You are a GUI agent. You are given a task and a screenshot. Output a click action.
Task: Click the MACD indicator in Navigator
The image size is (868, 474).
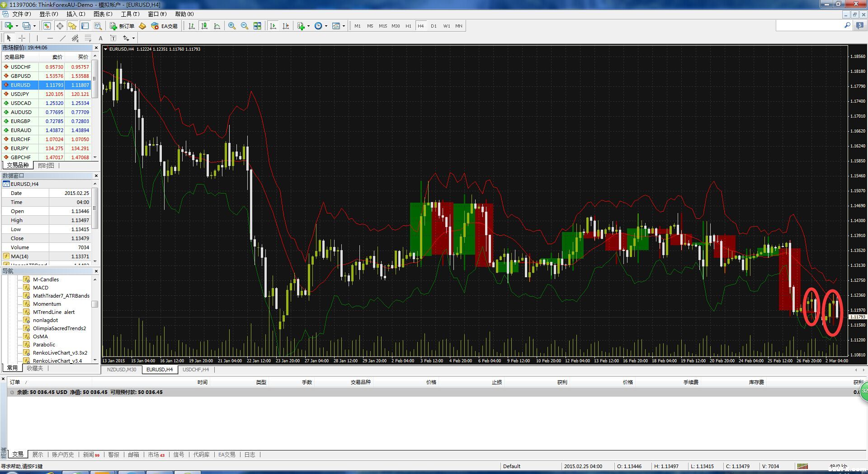(x=41, y=288)
